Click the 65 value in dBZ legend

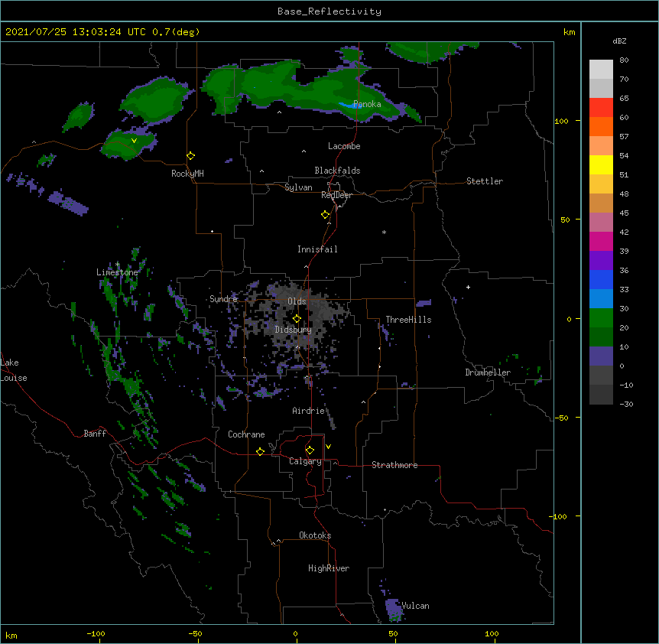[624, 98]
